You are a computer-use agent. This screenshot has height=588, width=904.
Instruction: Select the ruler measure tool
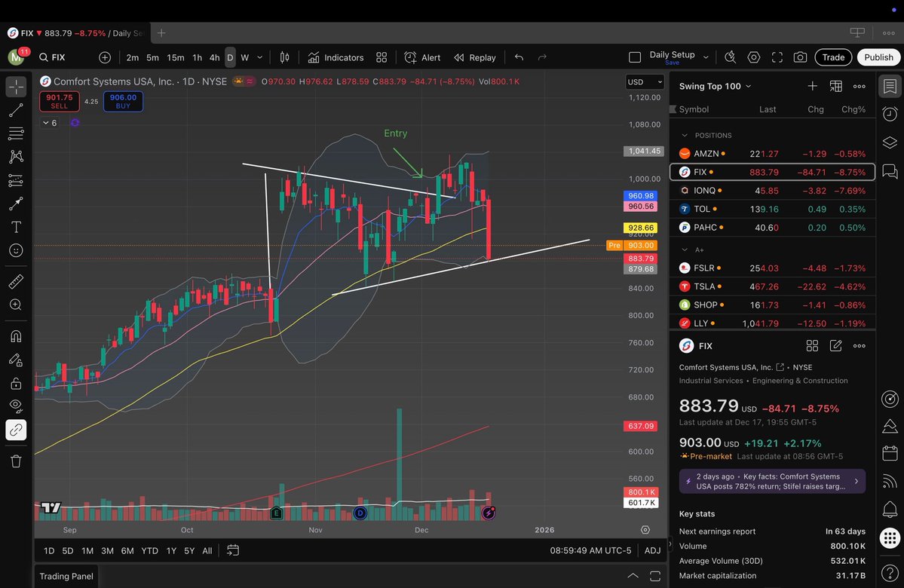(x=16, y=281)
